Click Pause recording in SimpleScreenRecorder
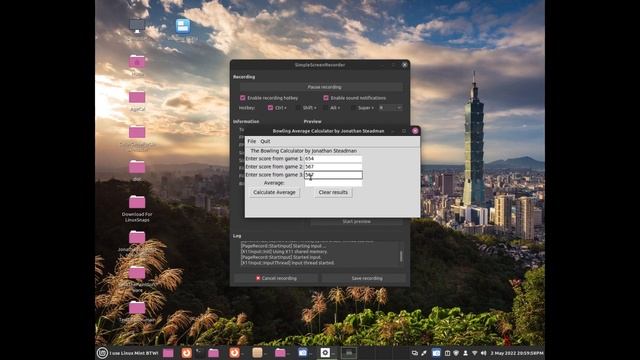 click(321, 87)
